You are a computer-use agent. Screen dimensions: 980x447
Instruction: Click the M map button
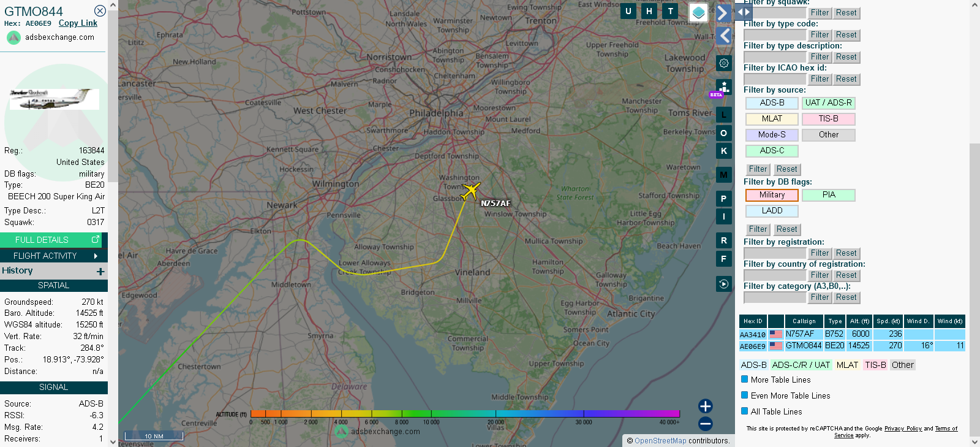click(x=724, y=175)
